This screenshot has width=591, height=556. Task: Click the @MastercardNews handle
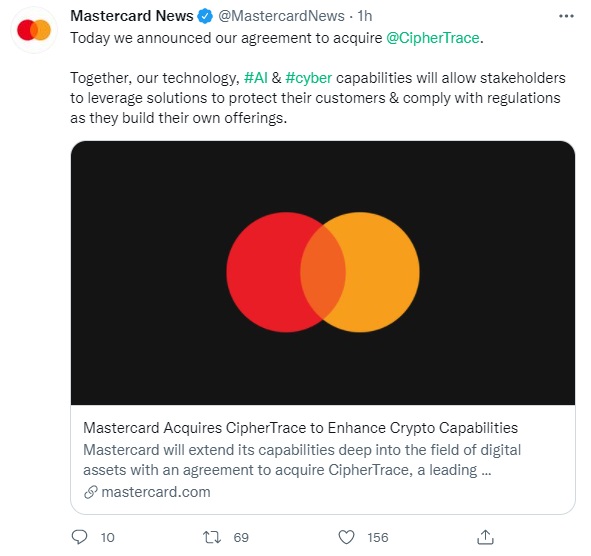click(281, 16)
